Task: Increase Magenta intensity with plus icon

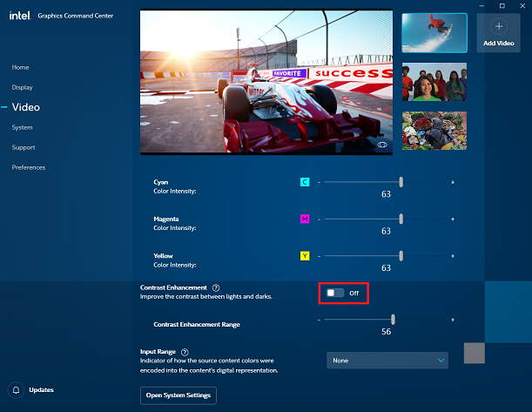Action: (453, 220)
